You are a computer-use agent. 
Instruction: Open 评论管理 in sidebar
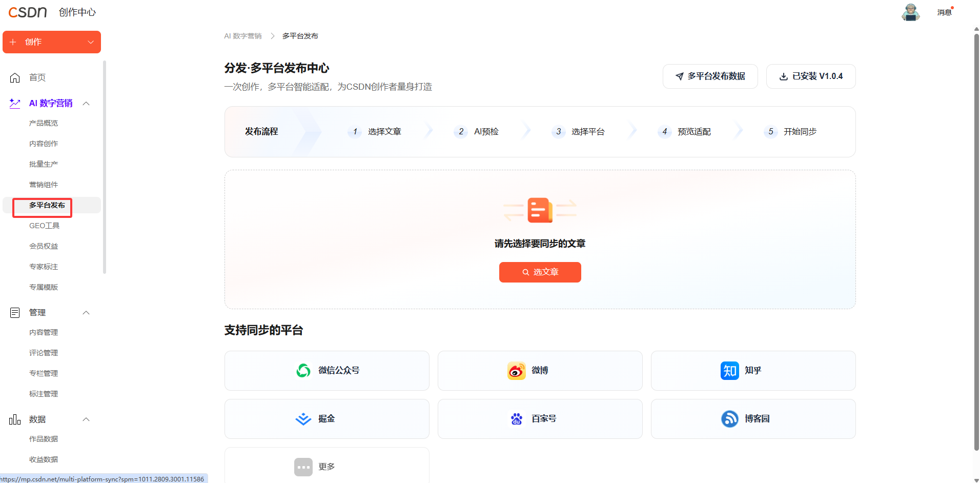click(44, 353)
